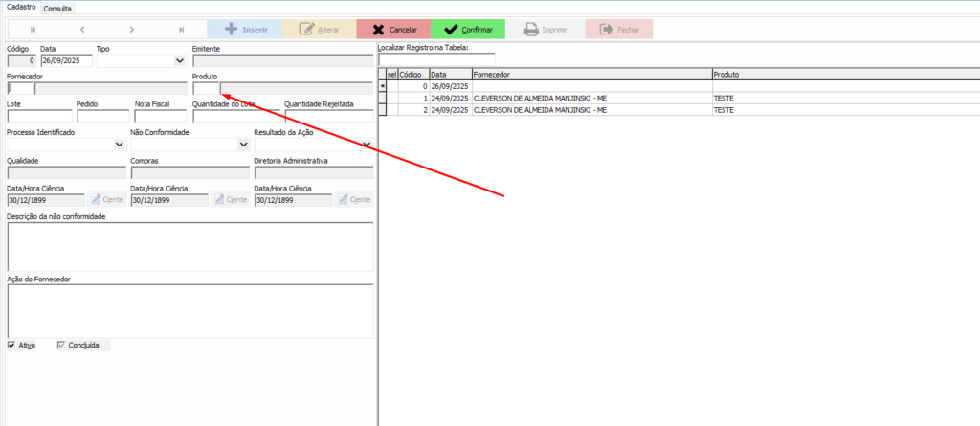Toggle the Ativo checkbox
Screen dimensions: 980x426
[x=11, y=345]
